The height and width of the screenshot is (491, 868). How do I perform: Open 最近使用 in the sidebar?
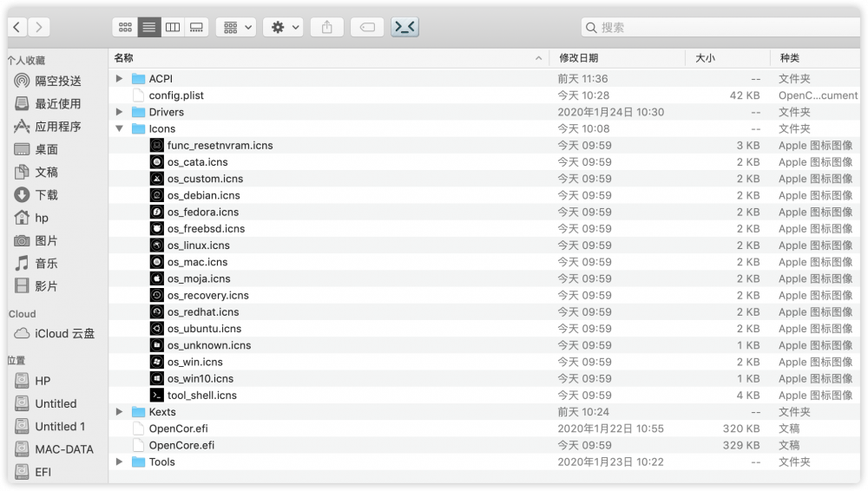coord(48,103)
